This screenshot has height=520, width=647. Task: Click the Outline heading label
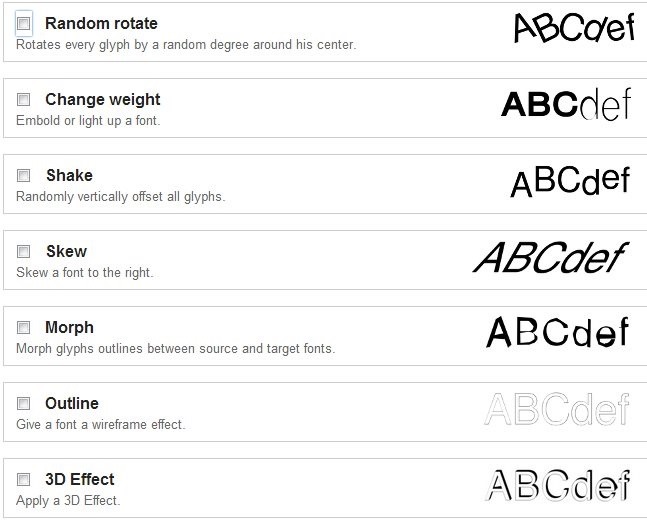(x=72, y=403)
